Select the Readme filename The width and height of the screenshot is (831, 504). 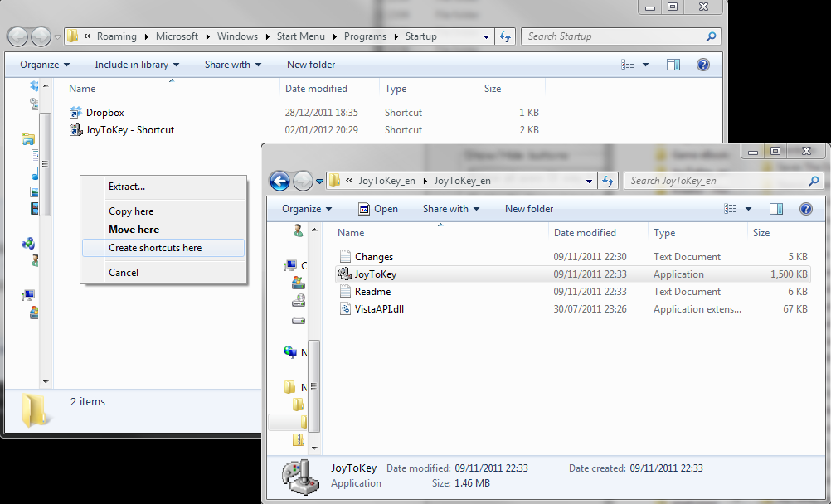click(372, 292)
